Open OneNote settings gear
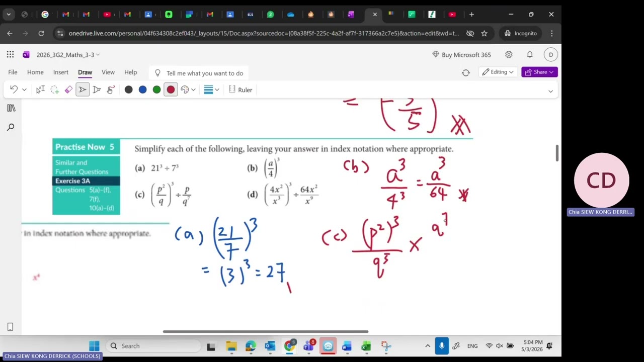Viewport: 644px width, 362px height. point(509,55)
